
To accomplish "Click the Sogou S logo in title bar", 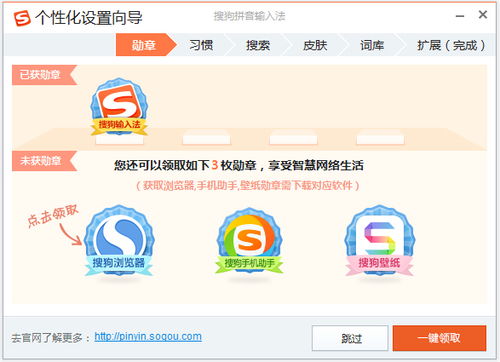I will tap(22, 18).
